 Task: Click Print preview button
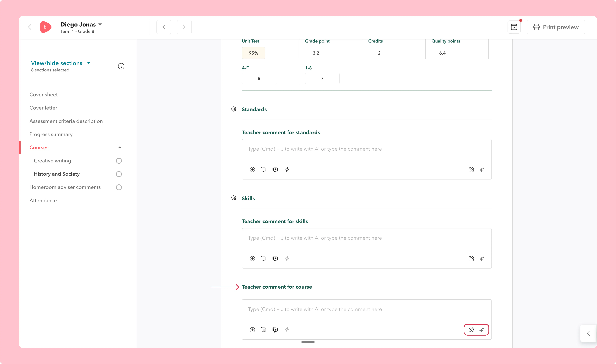556,27
